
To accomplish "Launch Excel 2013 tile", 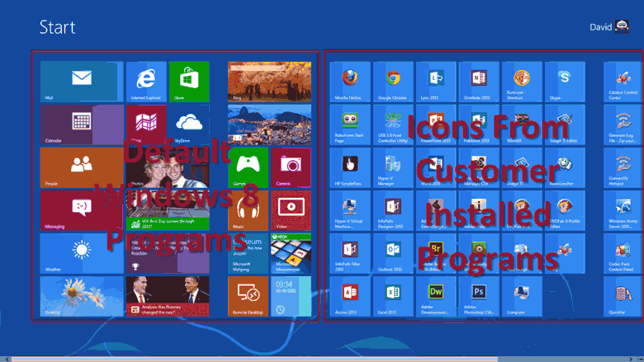I will click(x=393, y=296).
